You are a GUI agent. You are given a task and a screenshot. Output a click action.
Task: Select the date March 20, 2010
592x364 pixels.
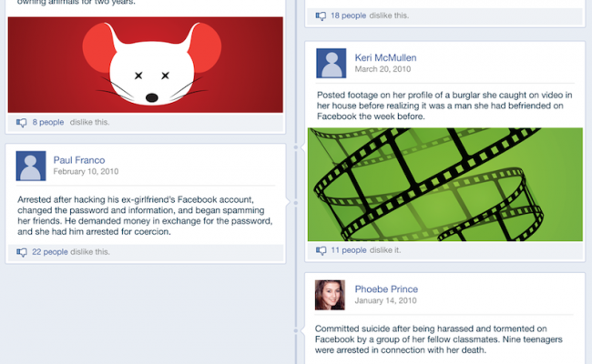pyautogui.click(x=383, y=69)
